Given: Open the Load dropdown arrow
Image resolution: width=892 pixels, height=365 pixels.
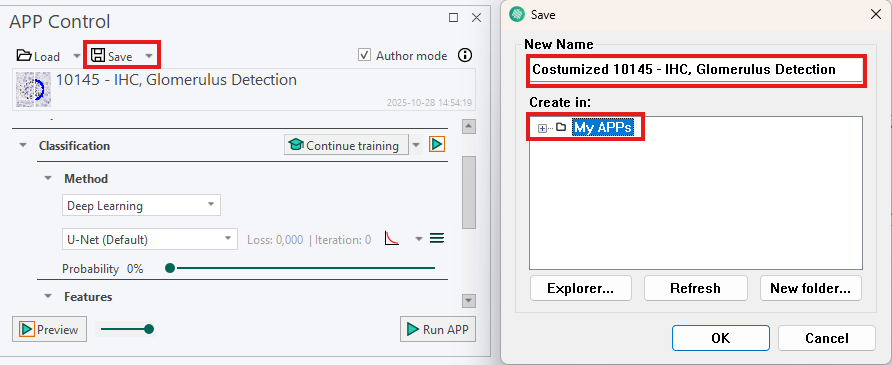Looking at the screenshot, I should pyautogui.click(x=77, y=56).
